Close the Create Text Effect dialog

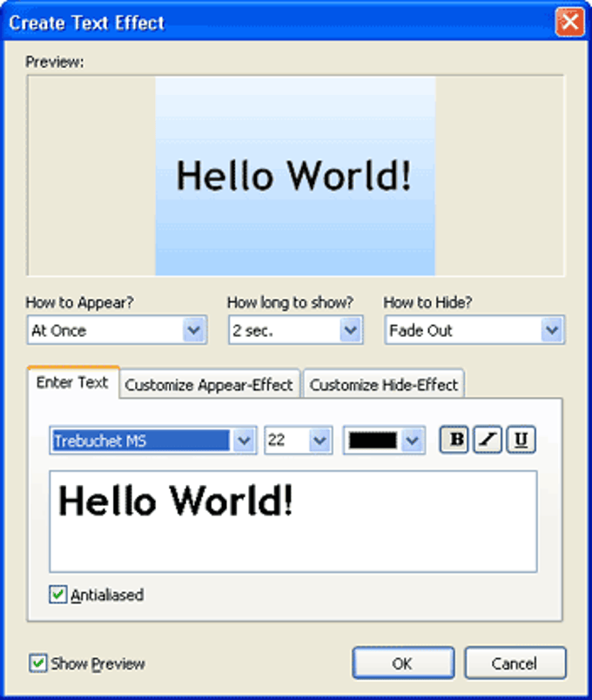(x=569, y=22)
